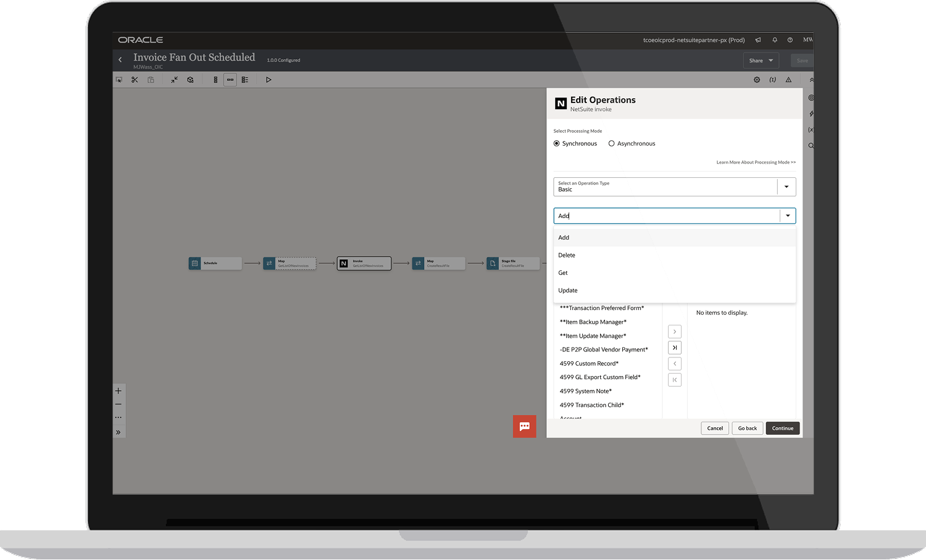Click the run play icon in toolbar
The image size is (926, 560).
click(x=269, y=80)
